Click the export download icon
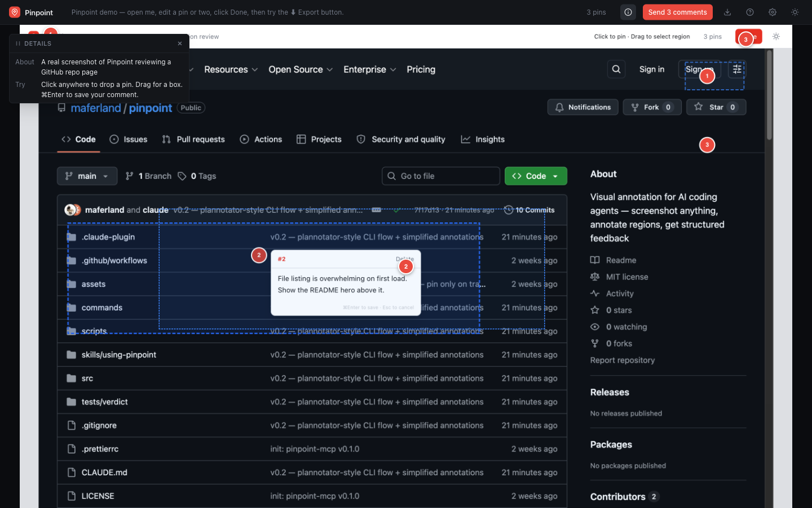This screenshot has height=508, width=812. pos(727,12)
